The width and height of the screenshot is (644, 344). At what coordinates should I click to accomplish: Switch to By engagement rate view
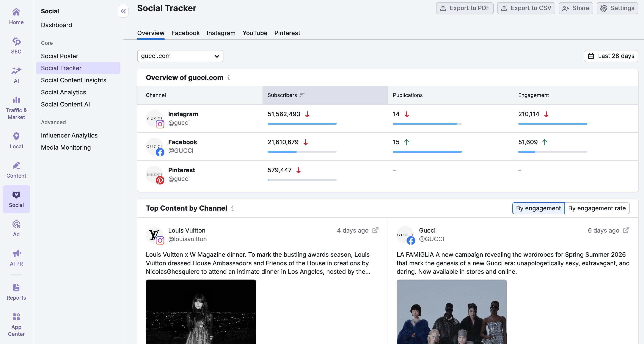(x=597, y=208)
